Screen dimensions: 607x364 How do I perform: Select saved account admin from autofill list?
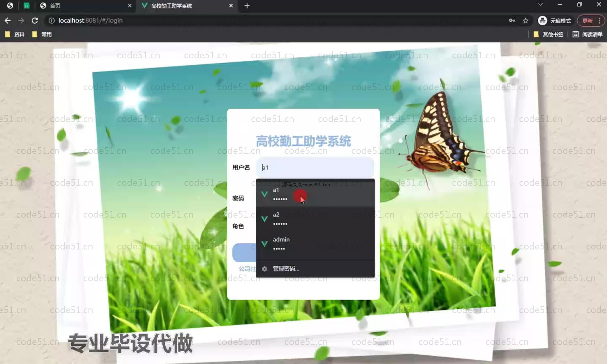pos(315,244)
